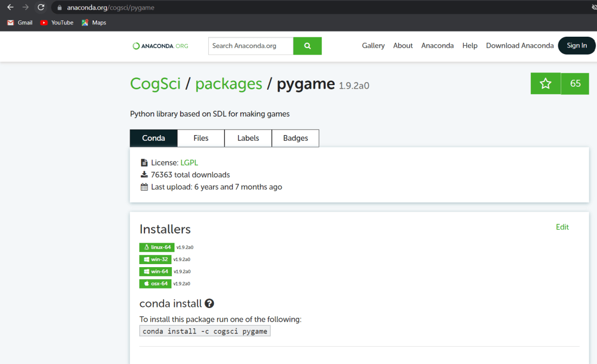Click the package version 1.9.2a0 text
597x364 pixels.
(x=354, y=86)
